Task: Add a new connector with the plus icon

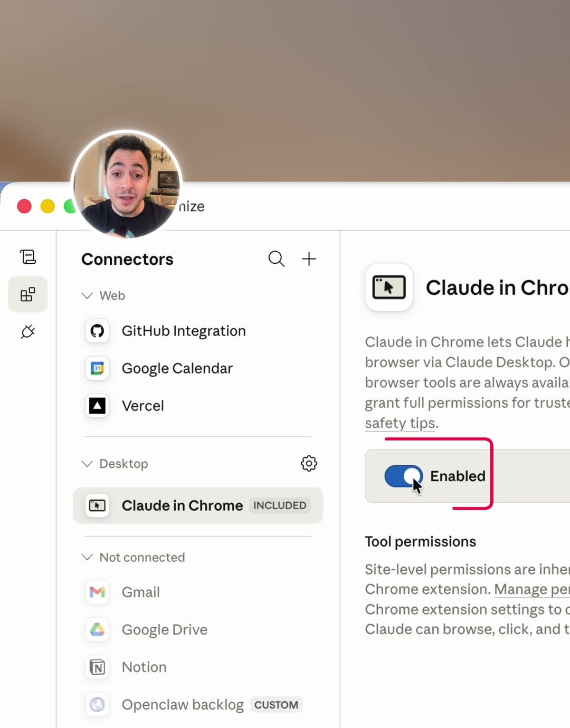Action: [x=309, y=259]
